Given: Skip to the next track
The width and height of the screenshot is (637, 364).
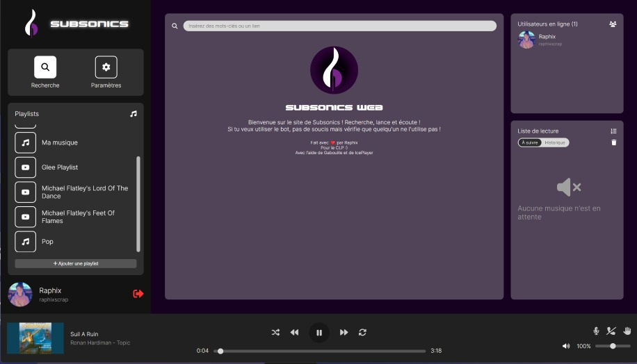Looking at the screenshot, I should [344, 333].
